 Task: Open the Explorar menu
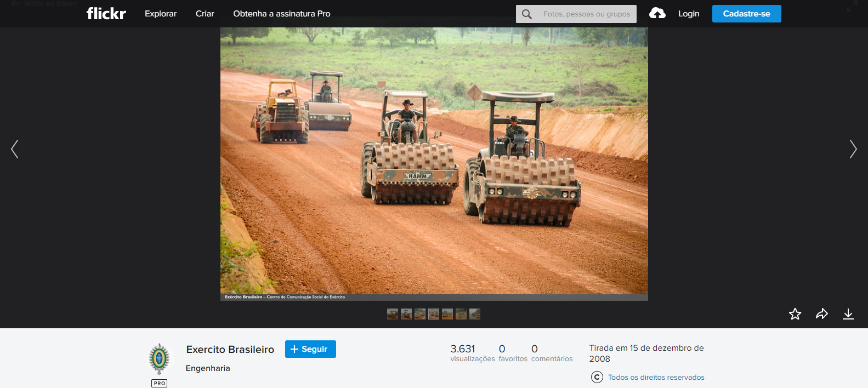(161, 14)
